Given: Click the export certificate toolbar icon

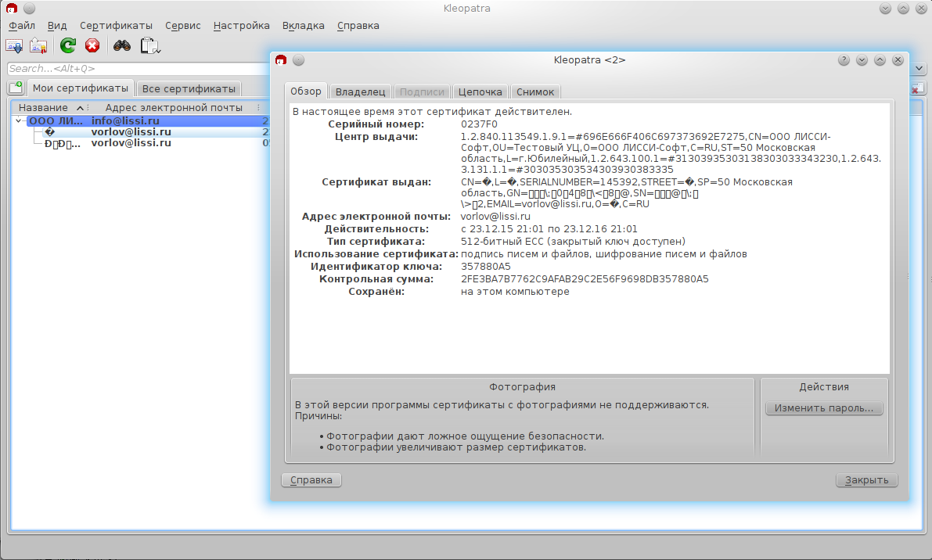Looking at the screenshot, I should (x=38, y=45).
